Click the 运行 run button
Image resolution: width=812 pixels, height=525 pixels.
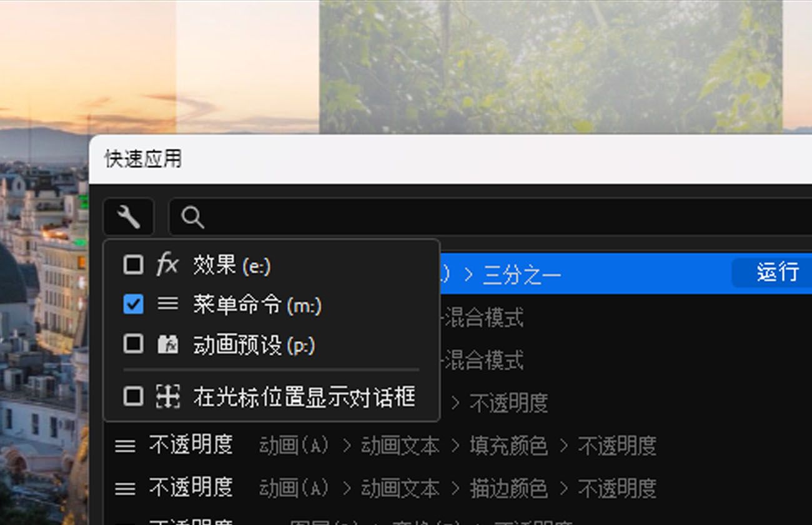click(x=777, y=272)
